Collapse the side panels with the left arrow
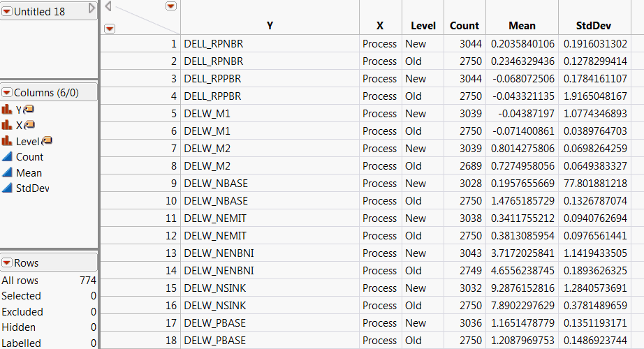 (109, 6)
